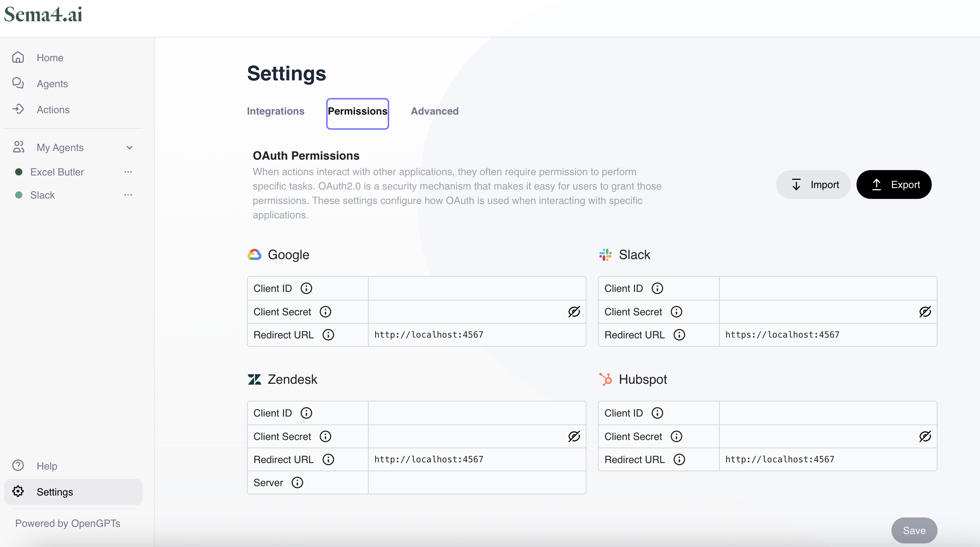
Task: Click the Google Client ID input field
Action: point(477,288)
